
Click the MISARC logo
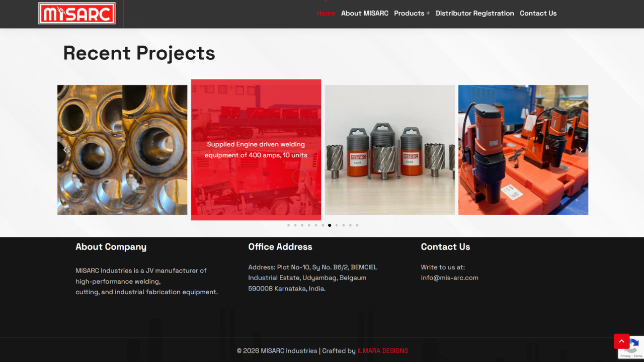point(77,14)
